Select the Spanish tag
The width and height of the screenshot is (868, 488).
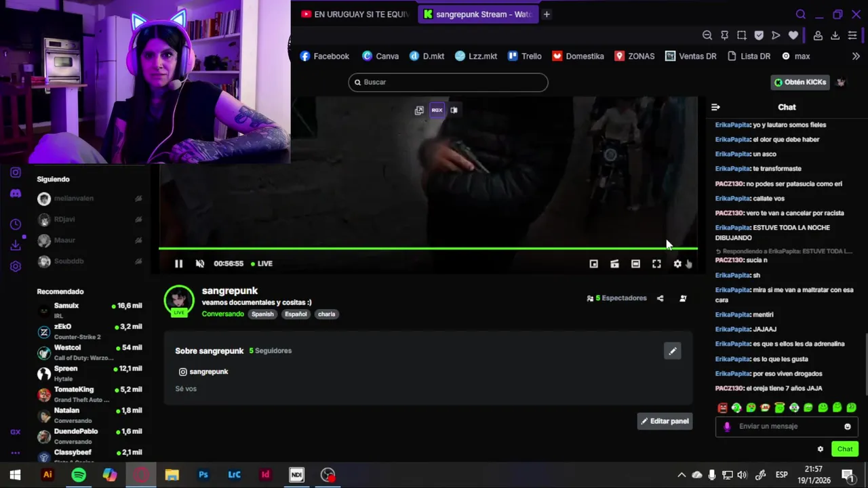click(262, 314)
